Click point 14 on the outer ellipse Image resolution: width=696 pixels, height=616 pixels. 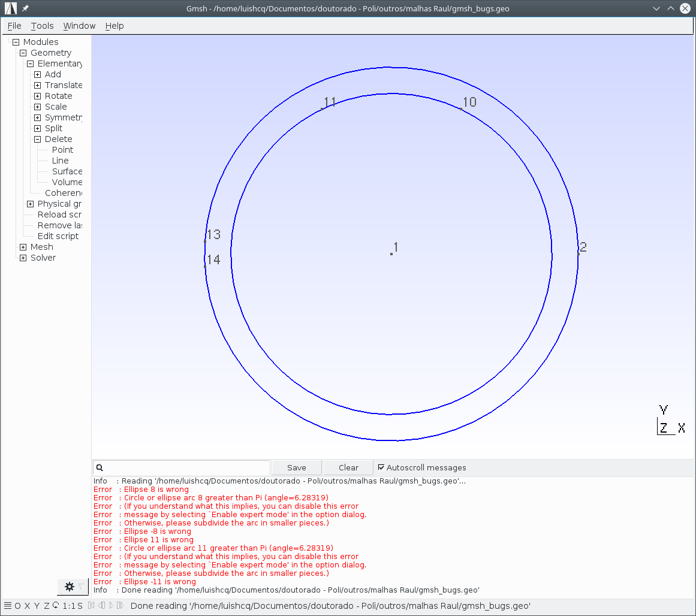(205, 267)
